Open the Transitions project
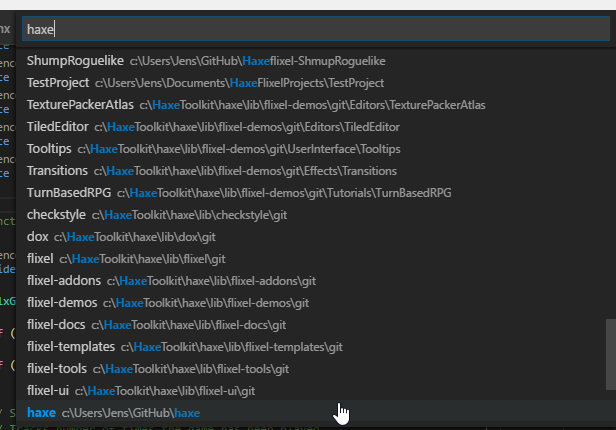The image size is (616, 430). click(316, 171)
